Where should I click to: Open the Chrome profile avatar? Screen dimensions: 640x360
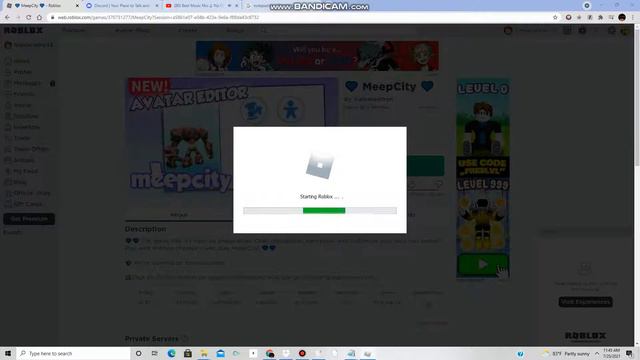(622, 18)
